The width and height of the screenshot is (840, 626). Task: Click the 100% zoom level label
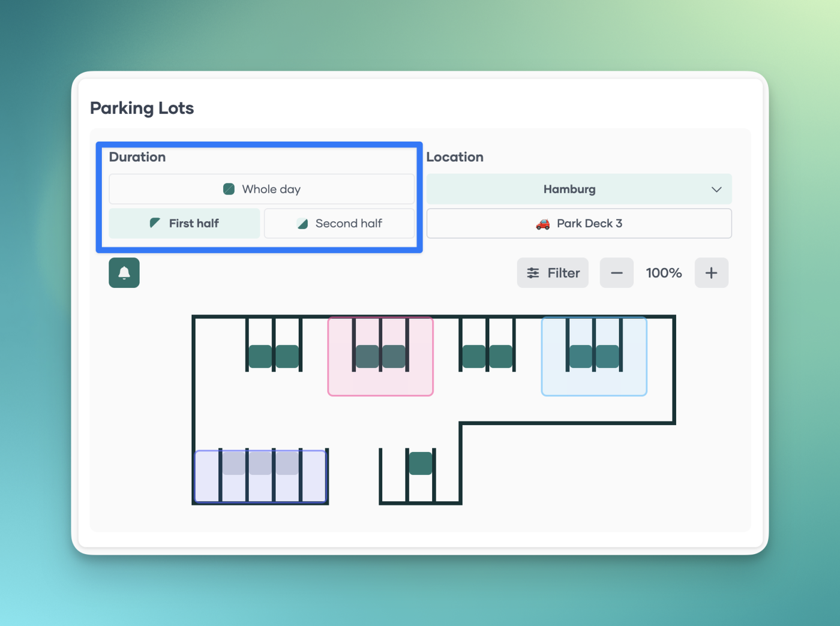click(664, 273)
